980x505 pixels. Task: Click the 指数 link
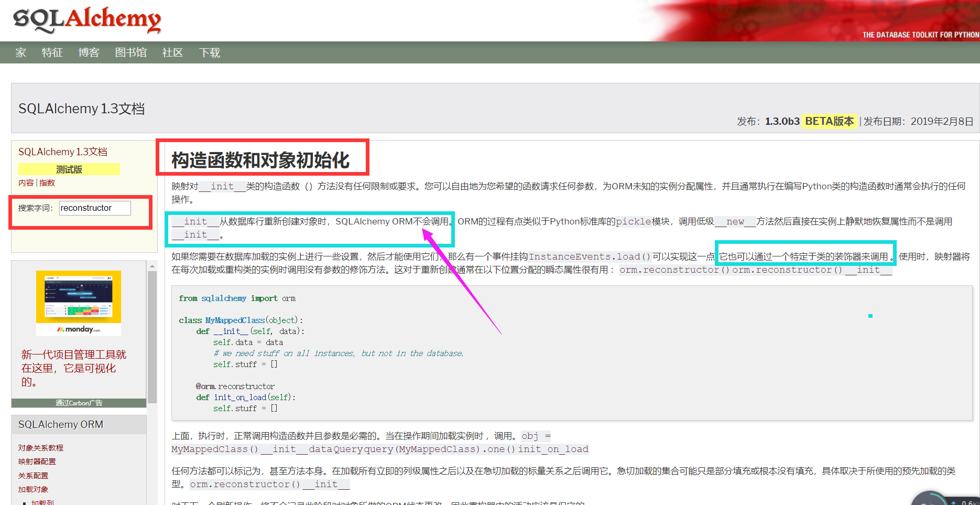pyautogui.click(x=47, y=182)
